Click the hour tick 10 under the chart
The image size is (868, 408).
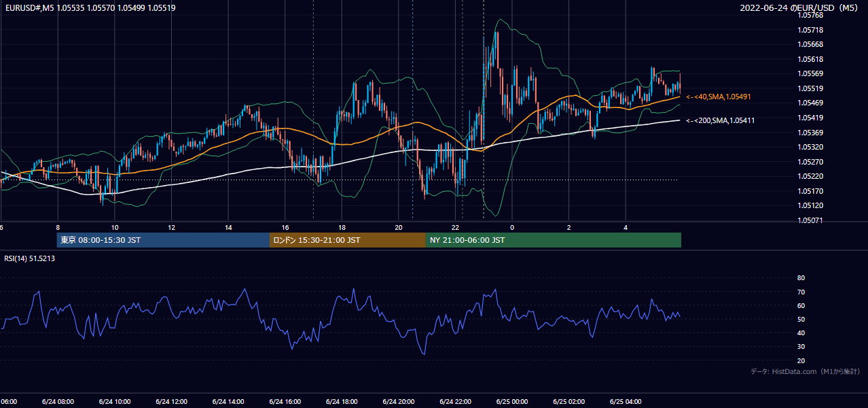point(115,227)
